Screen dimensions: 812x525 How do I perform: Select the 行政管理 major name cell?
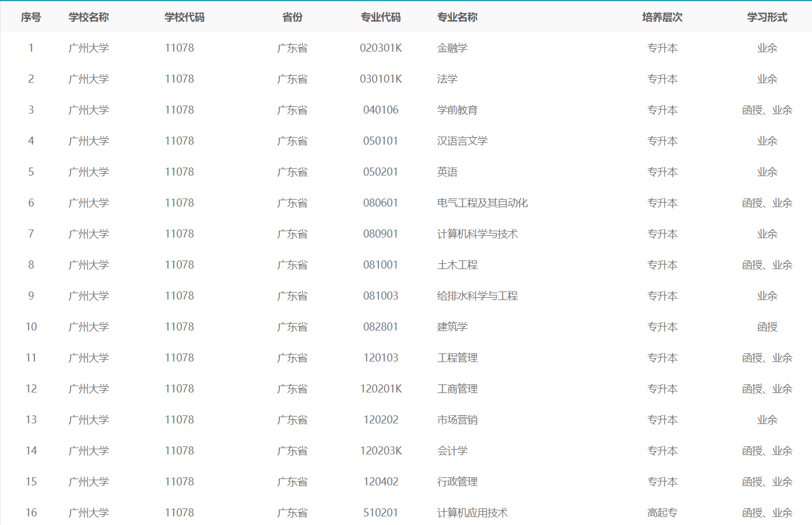pyautogui.click(x=457, y=482)
